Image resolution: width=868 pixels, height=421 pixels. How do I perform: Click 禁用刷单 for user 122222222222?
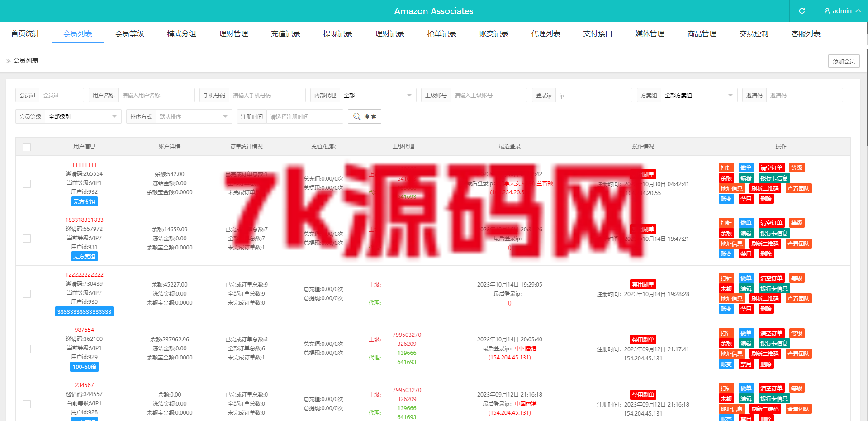(643, 285)
